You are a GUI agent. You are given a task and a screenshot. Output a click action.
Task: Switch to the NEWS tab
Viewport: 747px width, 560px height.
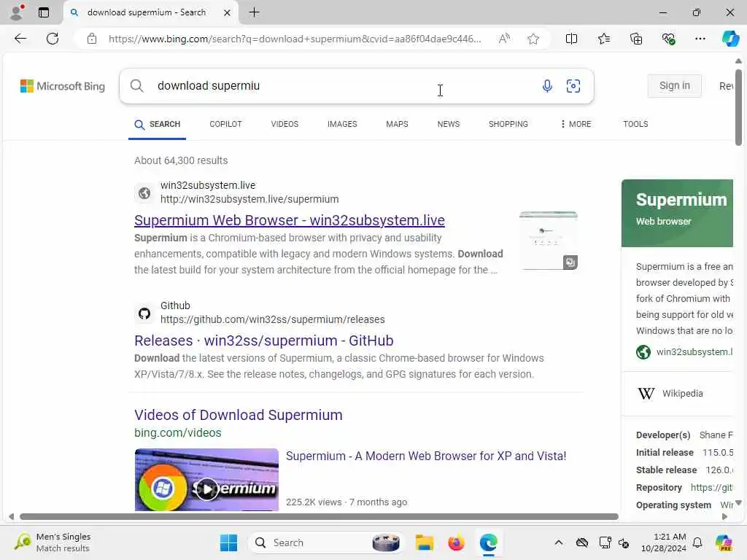(449, 124)
